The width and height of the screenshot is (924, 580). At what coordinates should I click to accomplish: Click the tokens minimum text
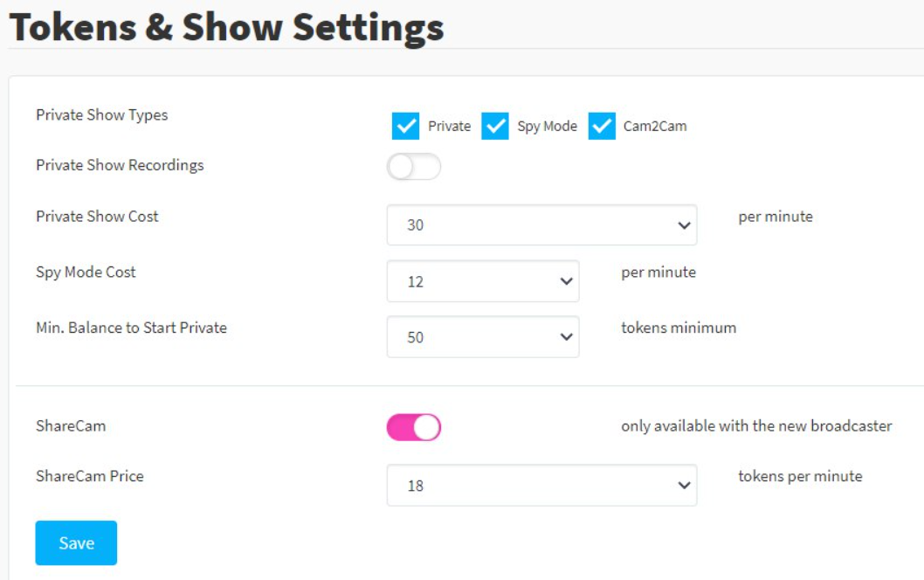pos(679,328)
